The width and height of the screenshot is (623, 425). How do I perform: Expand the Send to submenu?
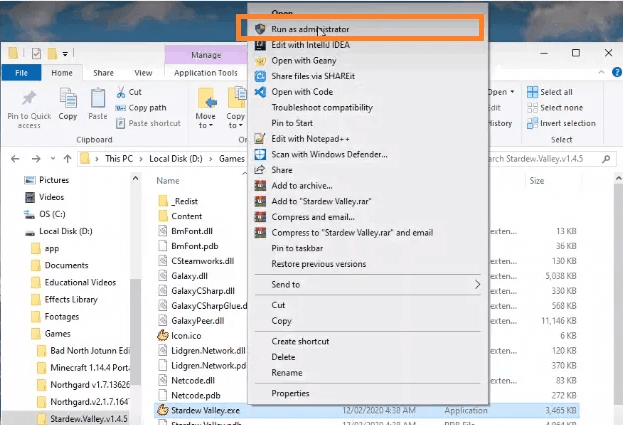point(368,284)
